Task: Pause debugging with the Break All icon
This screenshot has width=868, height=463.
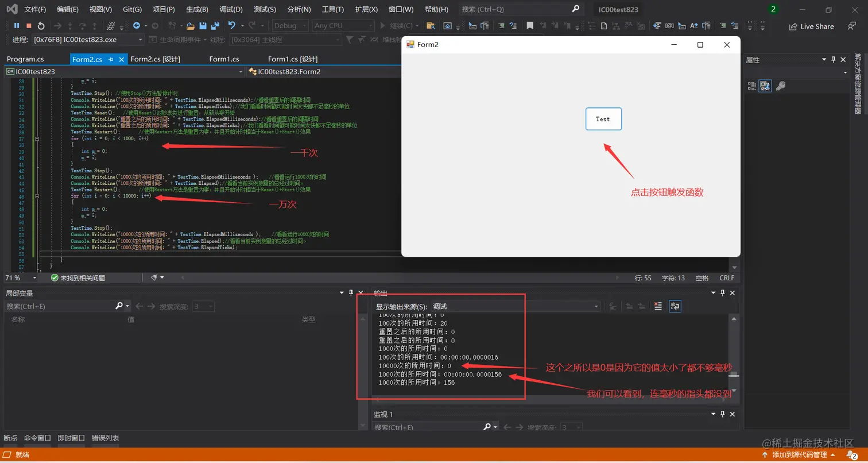Action: pos(17,26)
